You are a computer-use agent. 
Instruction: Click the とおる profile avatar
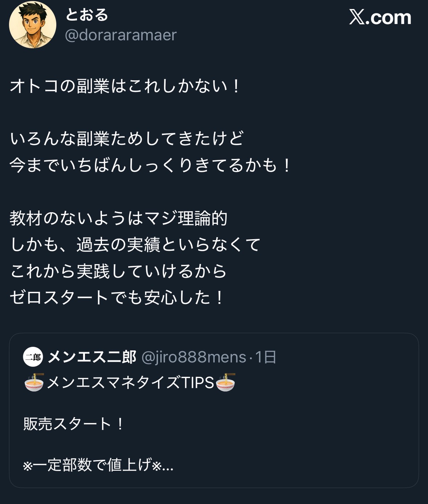(33, 25)
